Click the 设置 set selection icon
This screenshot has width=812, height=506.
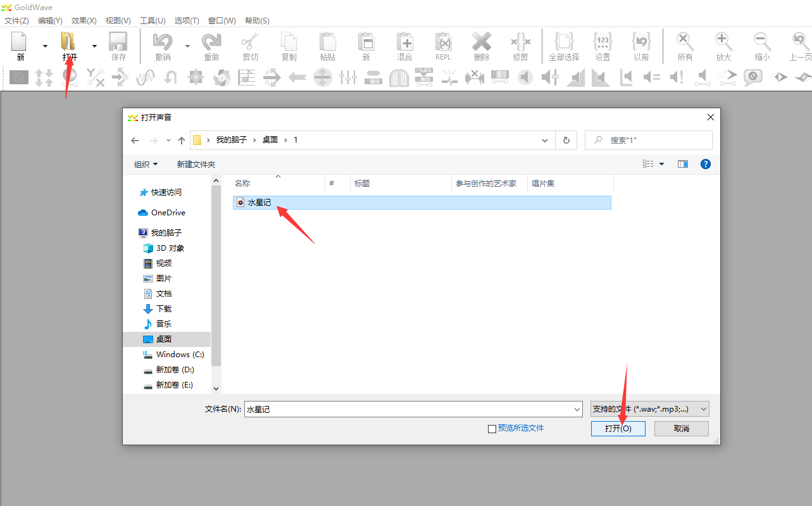tap(603, 42)
